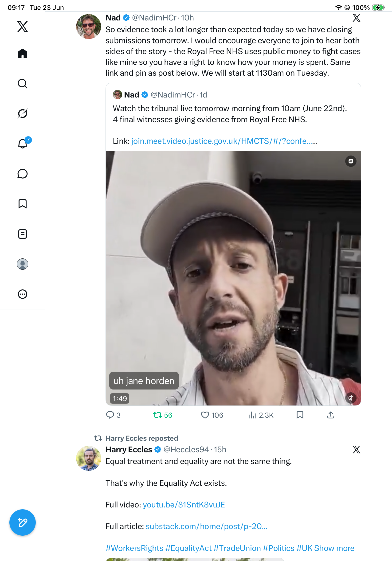Open the Home feed icon
The width and height of the screenshot is (392, 561).
pyautogui.click(x=23, y=54)
